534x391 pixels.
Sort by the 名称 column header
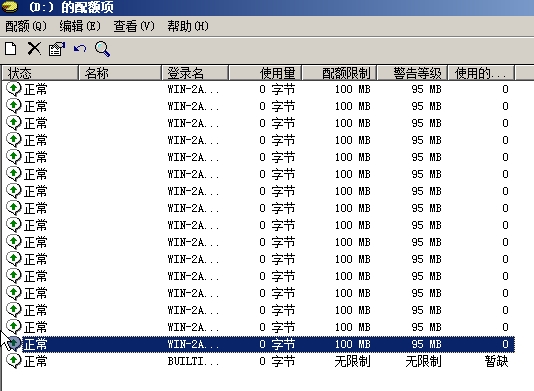coord(120,73)
